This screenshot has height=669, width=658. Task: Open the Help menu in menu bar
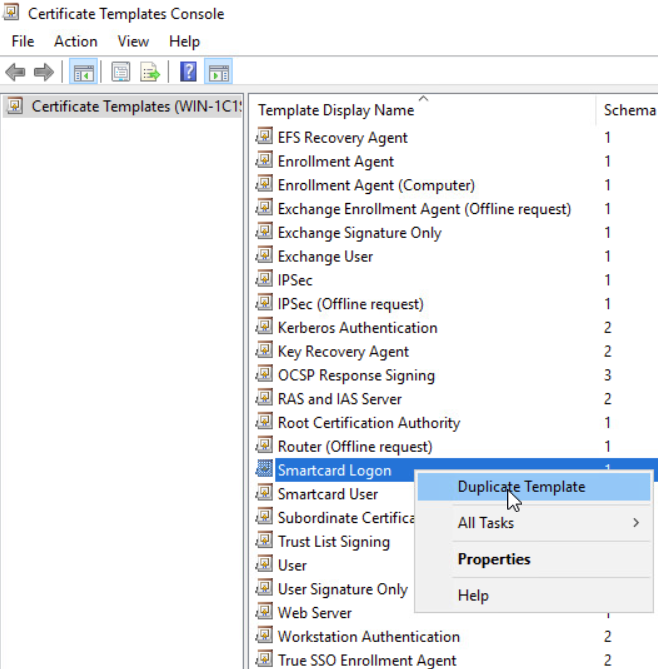(x=184, y=41)
